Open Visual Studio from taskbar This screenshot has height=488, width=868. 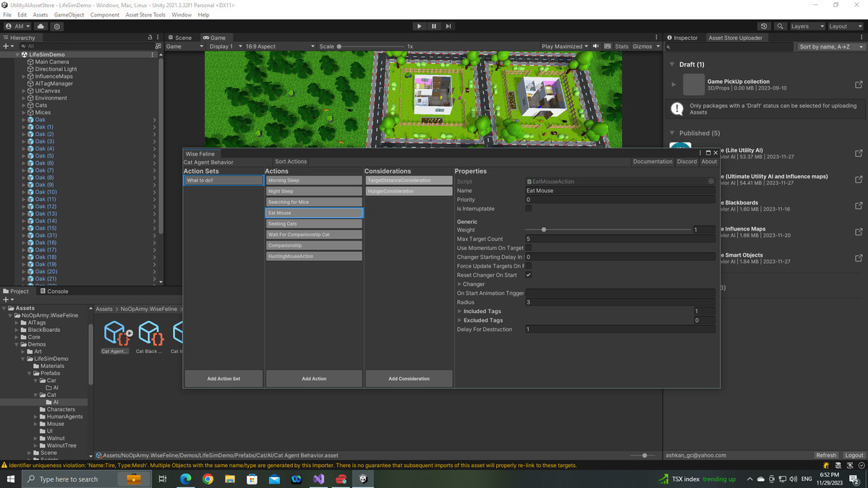tap(318, 479)
